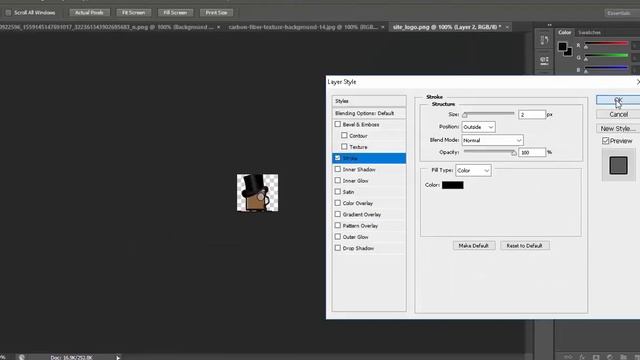Click the Doc size status text
The image size is (640, 360).
71,358
